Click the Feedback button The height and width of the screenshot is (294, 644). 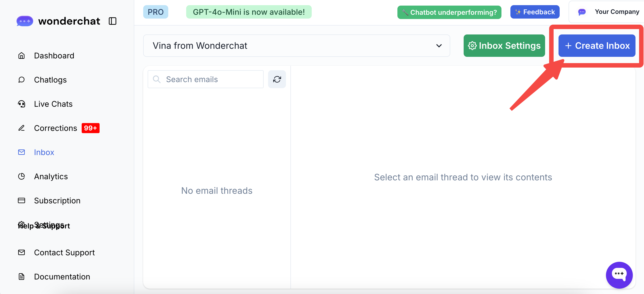point(535,12)
